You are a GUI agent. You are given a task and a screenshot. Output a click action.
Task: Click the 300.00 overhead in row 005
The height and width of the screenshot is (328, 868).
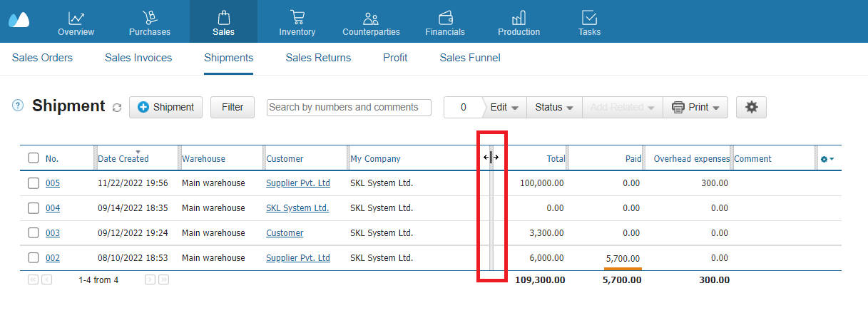714,183
